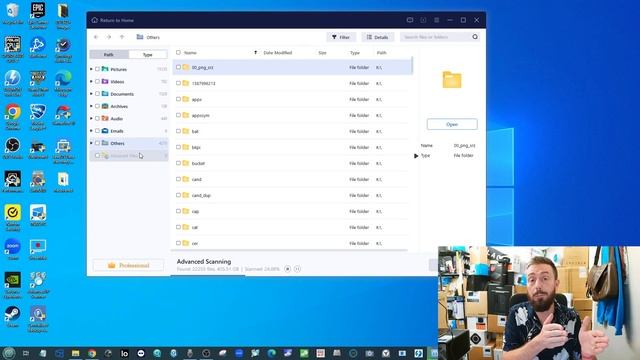The height and width of the screenshot is (360, 640).
Task: Click Return to Home icon
Action: pos(95,20)
